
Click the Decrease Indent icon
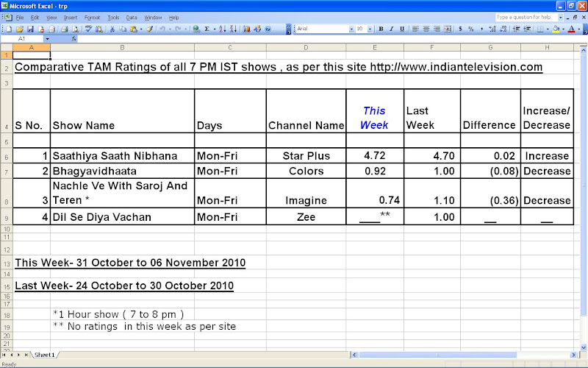point(516,29)
